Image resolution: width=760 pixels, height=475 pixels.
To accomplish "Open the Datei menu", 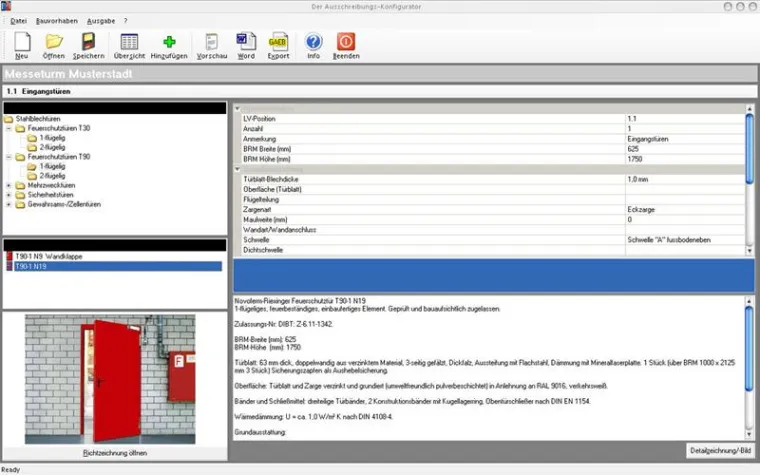I will coord(19,20).
